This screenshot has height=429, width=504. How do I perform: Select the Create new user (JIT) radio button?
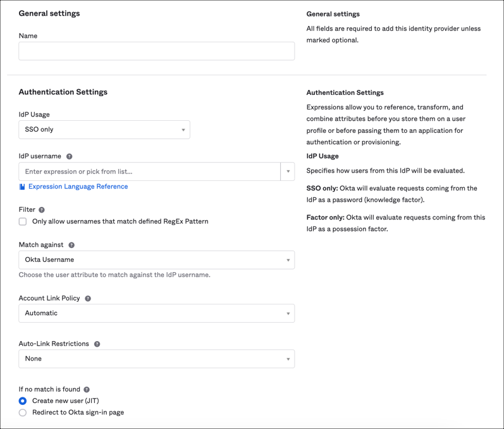(23, 401)
